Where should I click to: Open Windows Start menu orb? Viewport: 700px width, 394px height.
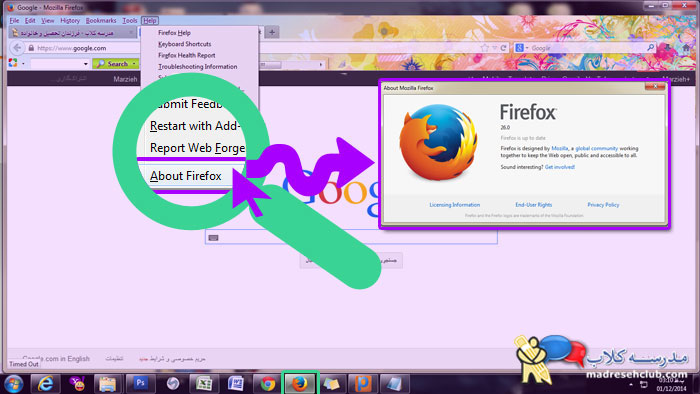click(13, 384)
